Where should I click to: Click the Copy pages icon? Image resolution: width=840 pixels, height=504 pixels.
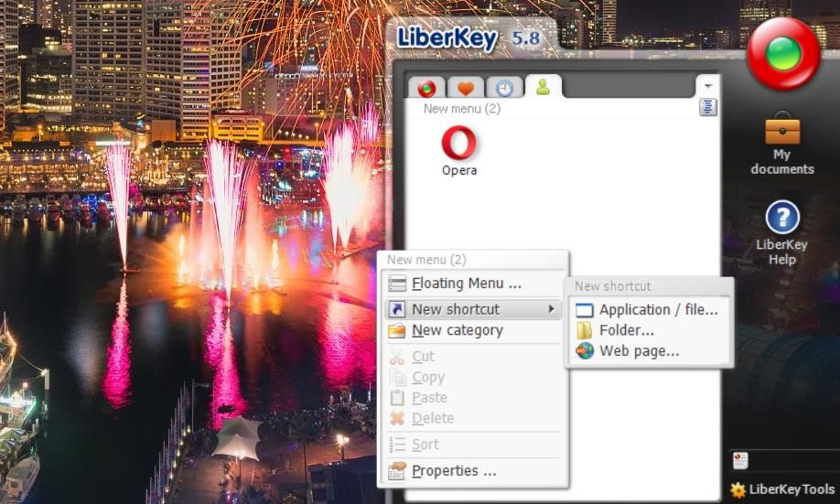coord(397,377)
